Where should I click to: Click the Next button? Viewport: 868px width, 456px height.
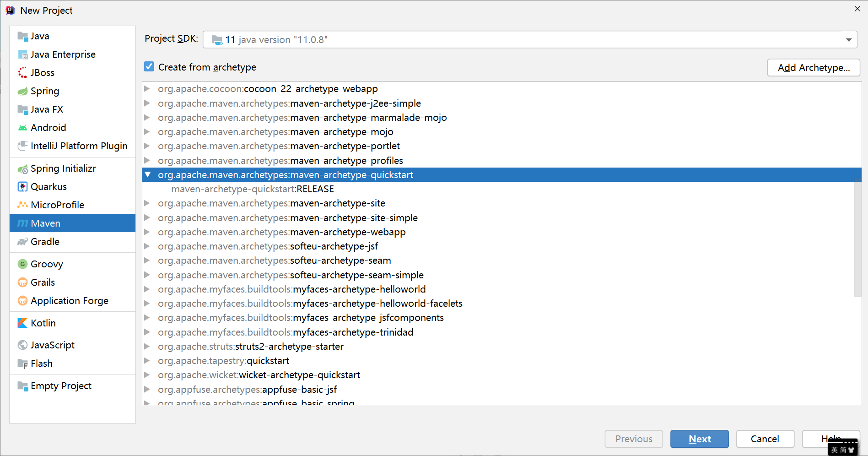[700, 439]
